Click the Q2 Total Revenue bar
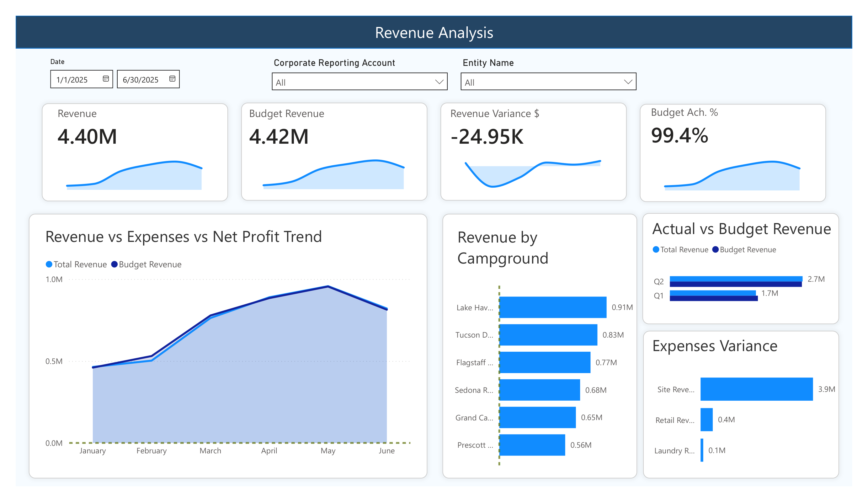Screen dimensions: 868x502 [736, 279]
